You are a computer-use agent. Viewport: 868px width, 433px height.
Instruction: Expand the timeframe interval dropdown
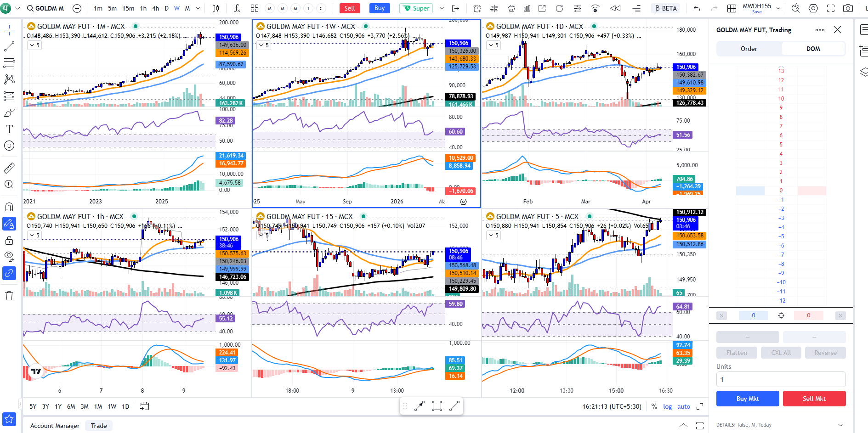[198, 8]
